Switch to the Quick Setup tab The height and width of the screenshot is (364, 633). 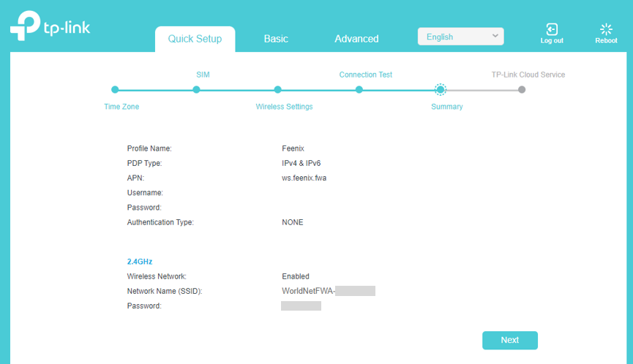195,39
